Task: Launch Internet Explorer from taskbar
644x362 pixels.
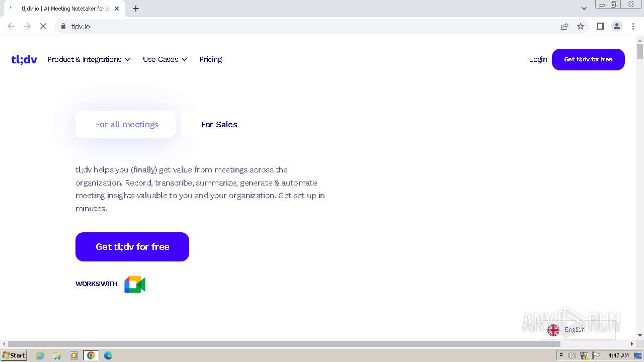Action: 40,355
